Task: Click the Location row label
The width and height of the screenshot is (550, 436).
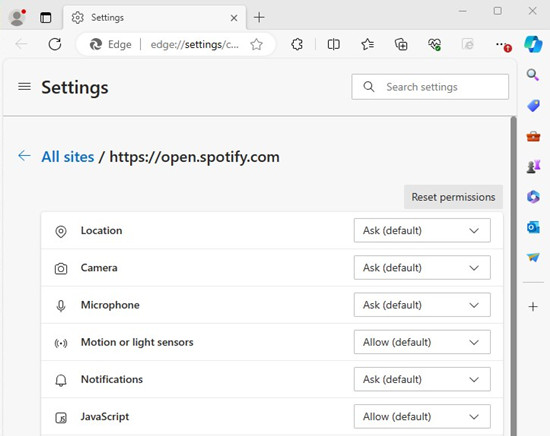Action: click(101, 230)
